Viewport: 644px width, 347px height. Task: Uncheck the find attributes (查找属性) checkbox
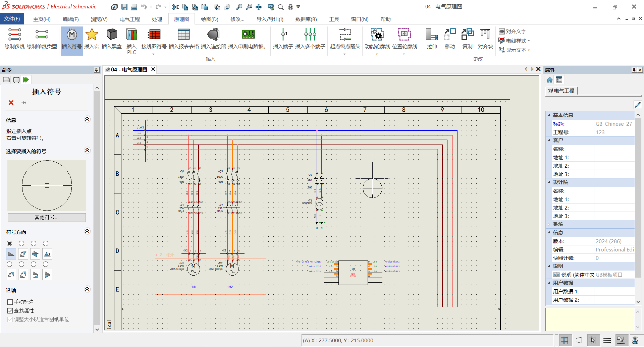click(x=10, y=311)
